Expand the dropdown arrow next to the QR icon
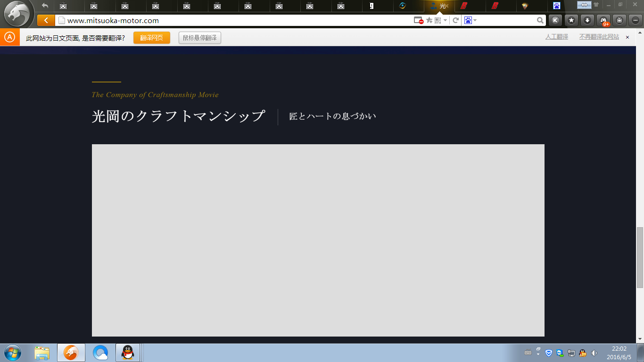The height and width of the screenshot is (362, 644). pos(445,20)
